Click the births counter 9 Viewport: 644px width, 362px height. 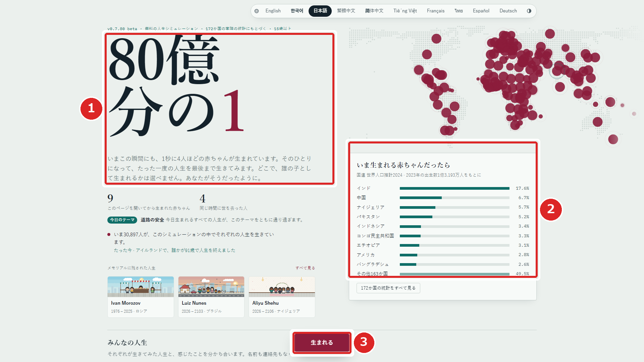tap(110, 198)
